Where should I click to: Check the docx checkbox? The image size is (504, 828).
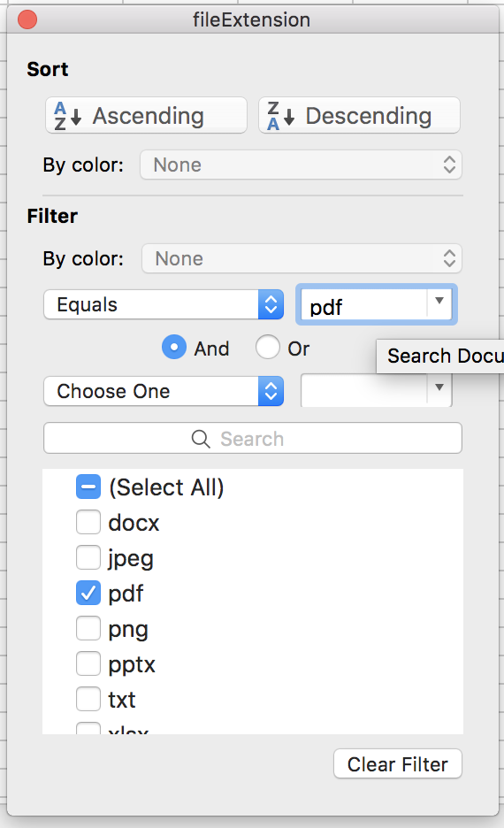tap(88, 522)
